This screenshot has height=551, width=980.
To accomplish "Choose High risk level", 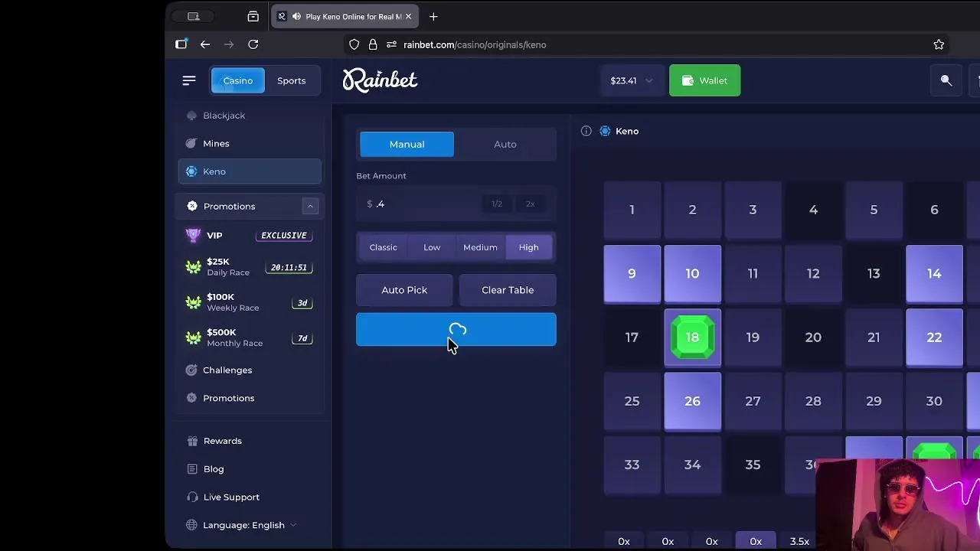I will [528, 247].
